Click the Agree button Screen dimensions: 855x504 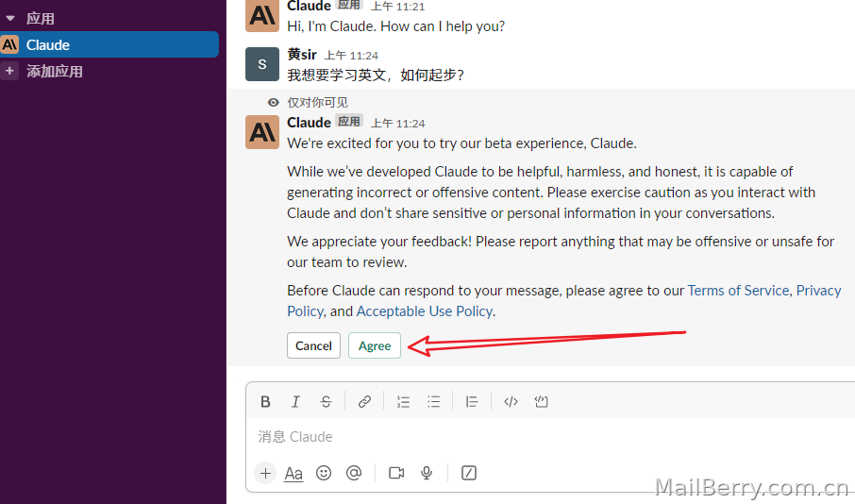point(375,345)
